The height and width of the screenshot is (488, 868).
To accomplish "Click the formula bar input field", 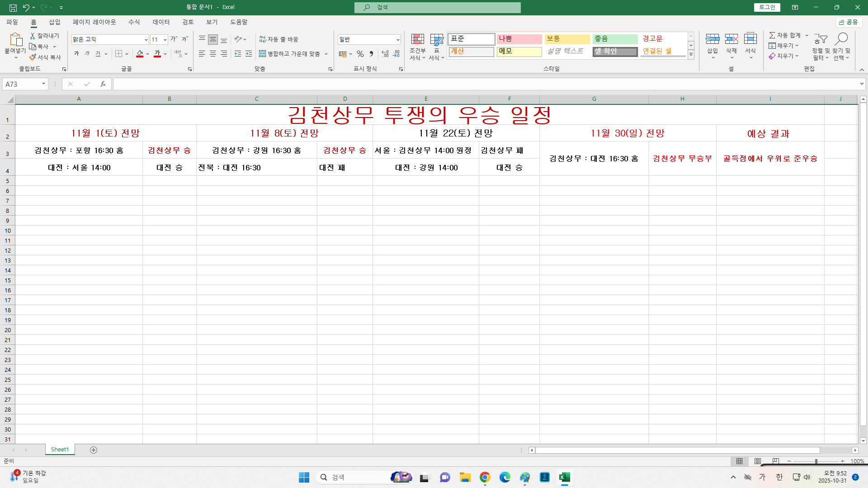I will point(486,84).
